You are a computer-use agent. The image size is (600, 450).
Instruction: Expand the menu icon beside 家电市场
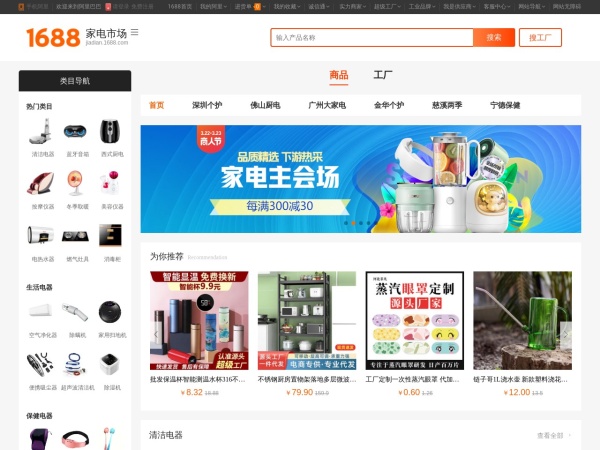(135, 33)
